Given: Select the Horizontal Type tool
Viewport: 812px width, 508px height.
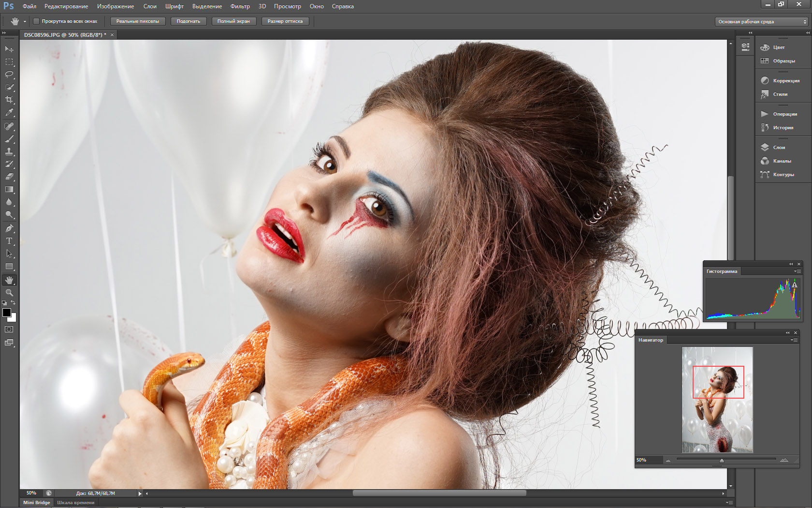Looking at the screenshot, I should (9, 241).
